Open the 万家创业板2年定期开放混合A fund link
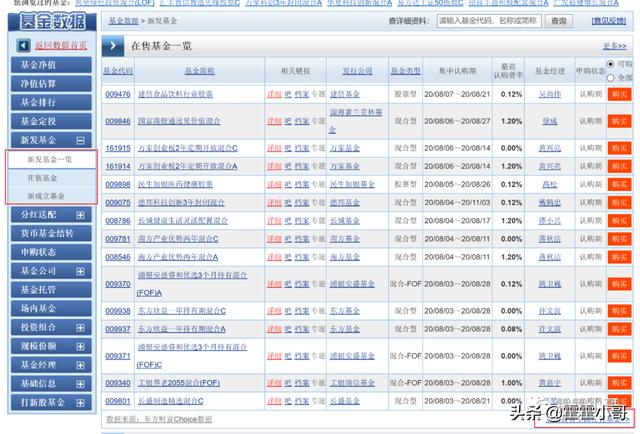 (x=187, y=166)
